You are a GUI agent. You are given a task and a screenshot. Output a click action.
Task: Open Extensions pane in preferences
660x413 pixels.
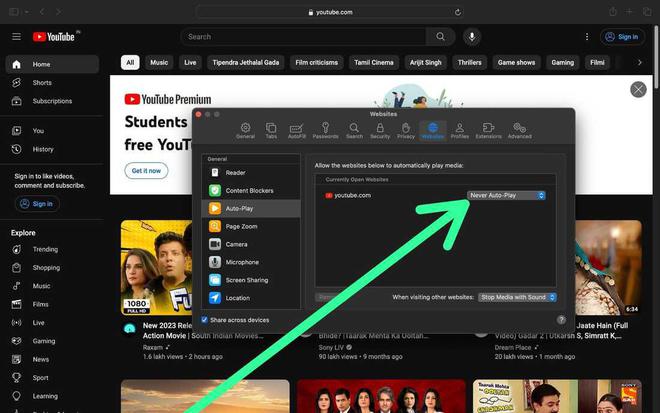coord(488,131)
